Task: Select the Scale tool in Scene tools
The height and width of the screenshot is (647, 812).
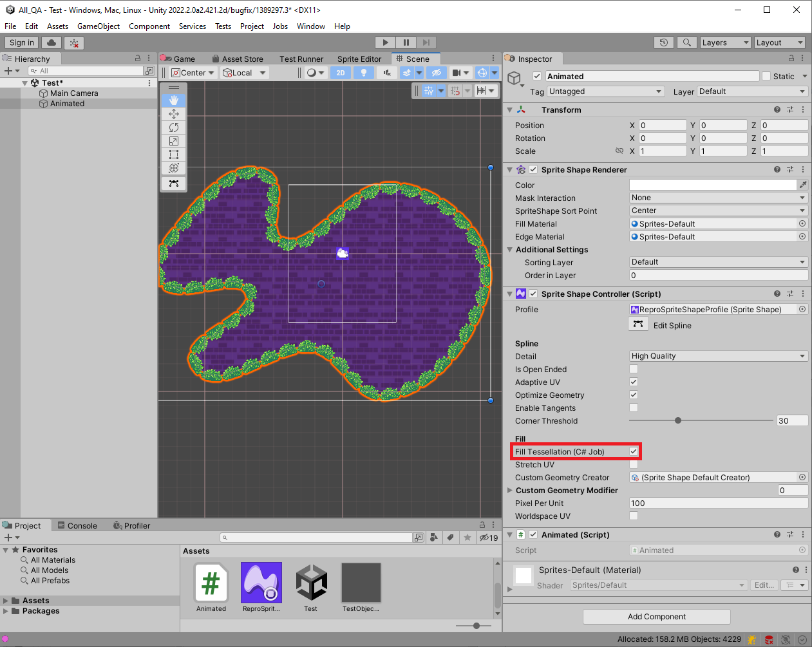Action: pyautogui.click(x=174, y=141)
